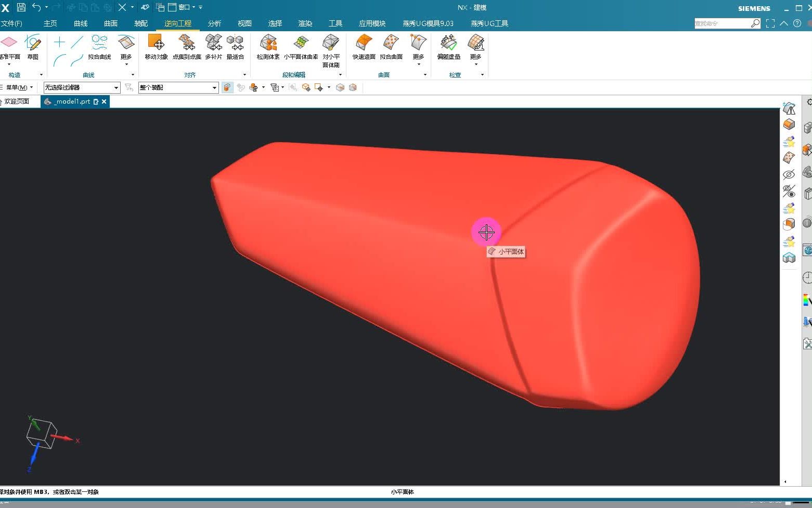Click the hide (crossed eye) icon in right toolbar

point(789,174)
